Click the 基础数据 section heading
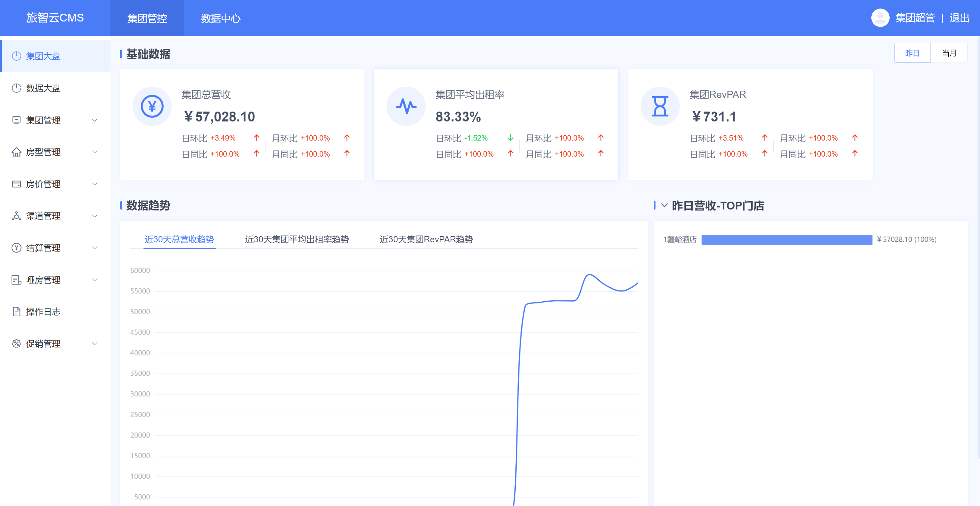Screen dimensions: 980x506 coord(148,54)
